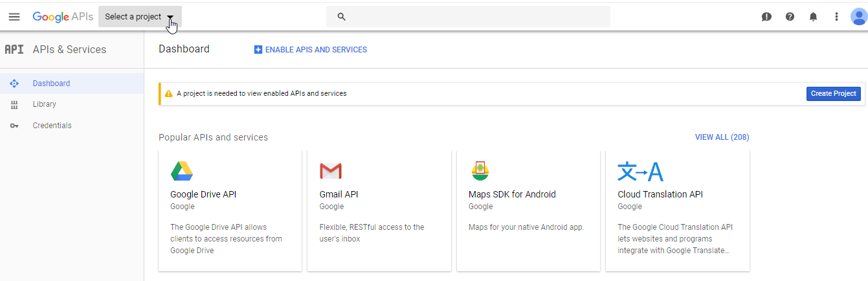Screen dimensions: 868x281
Task: Open the Maps SDK for Android card
Action: tap(528, 210)
